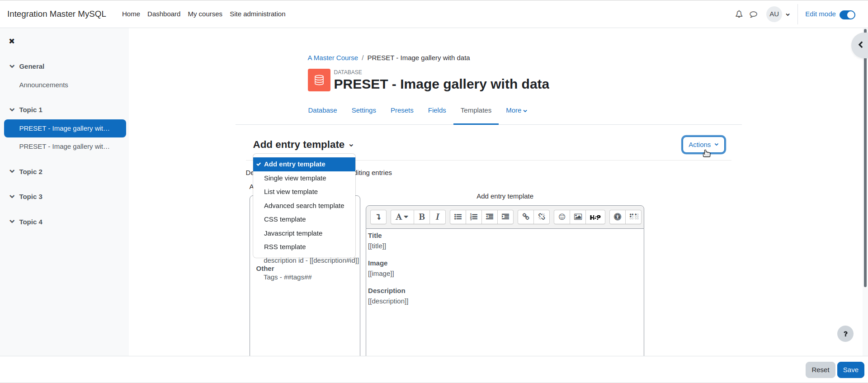Click the italic formatting icon
Image resolution: width=868 pixels, height=383 pixels.
tap(438, 217)
